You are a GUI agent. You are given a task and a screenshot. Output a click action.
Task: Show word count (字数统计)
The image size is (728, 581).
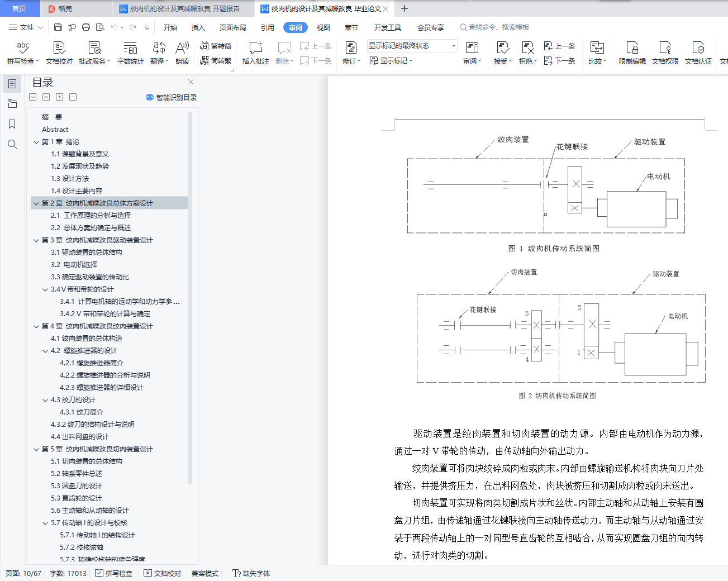click(x=130, y=53)
